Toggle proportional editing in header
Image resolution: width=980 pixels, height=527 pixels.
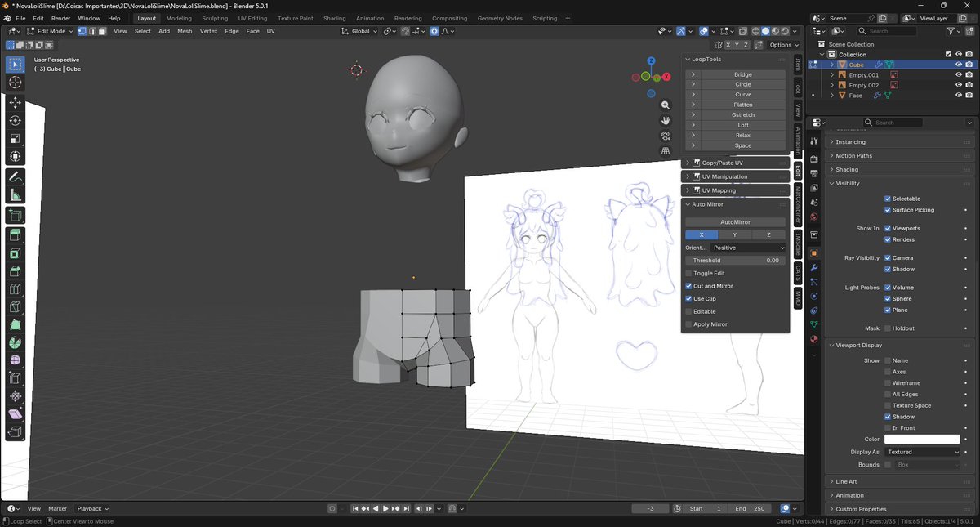[x=434, y=31]
